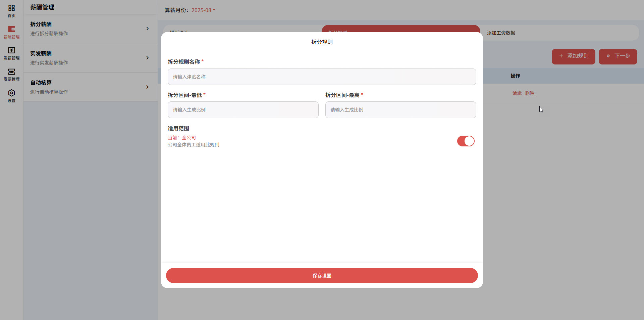Click the 保存设置 button
Viewport: 644px width, 320px height.
pos(322,275)
